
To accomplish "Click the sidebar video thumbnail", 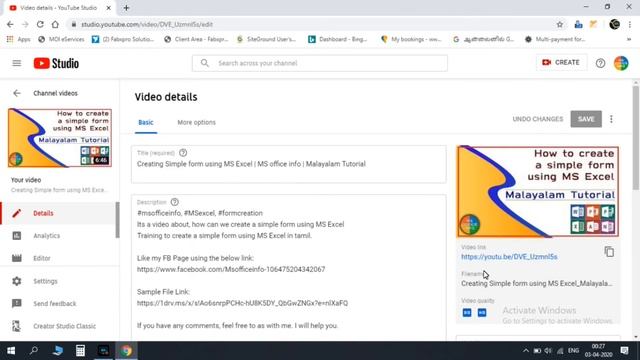I will 60,138.
